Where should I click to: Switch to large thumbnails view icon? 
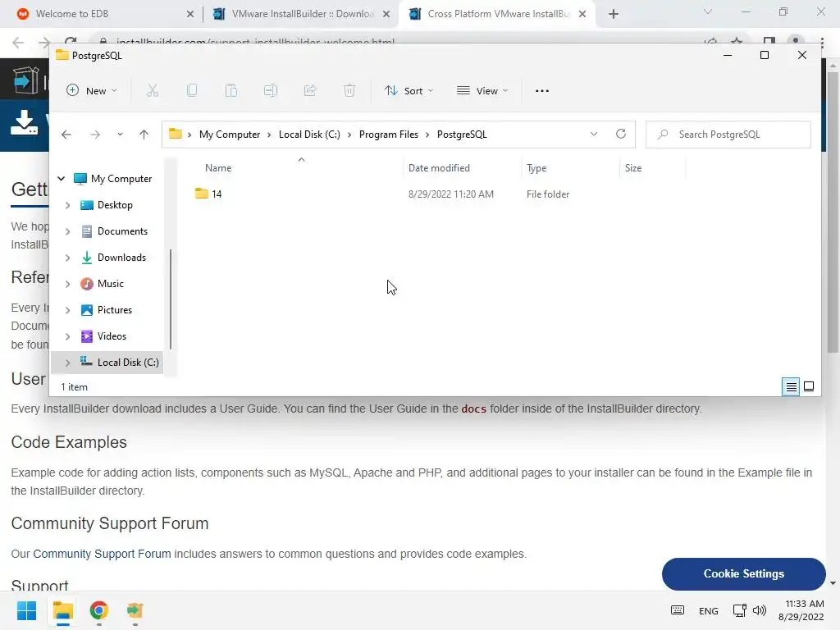809,387
